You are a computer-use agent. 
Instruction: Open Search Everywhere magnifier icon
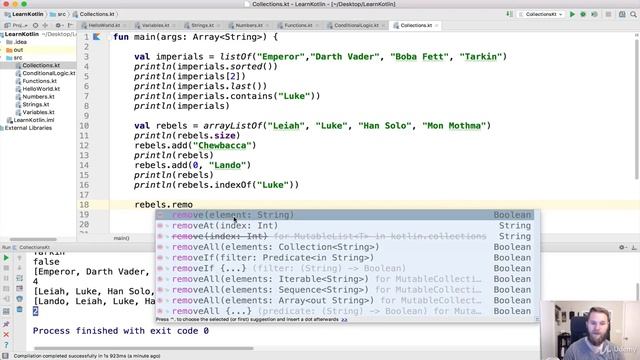(x=633, y=14)
